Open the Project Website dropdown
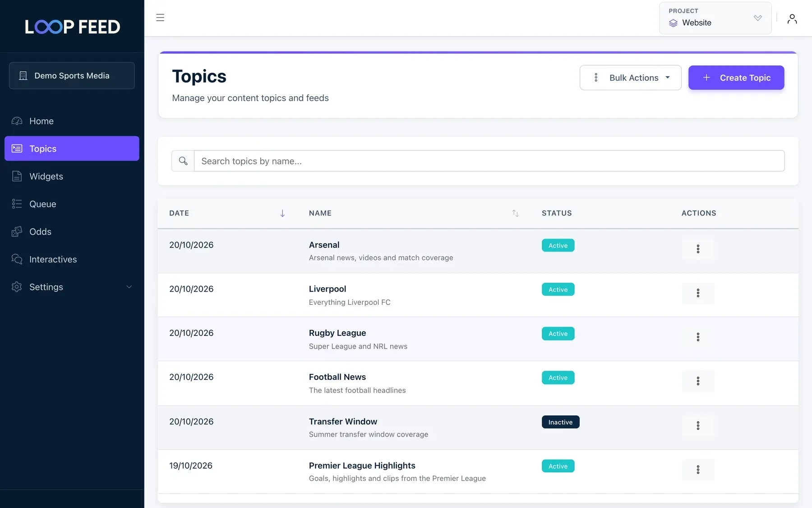This screenshot has height=508, width=812. [715, 18]
